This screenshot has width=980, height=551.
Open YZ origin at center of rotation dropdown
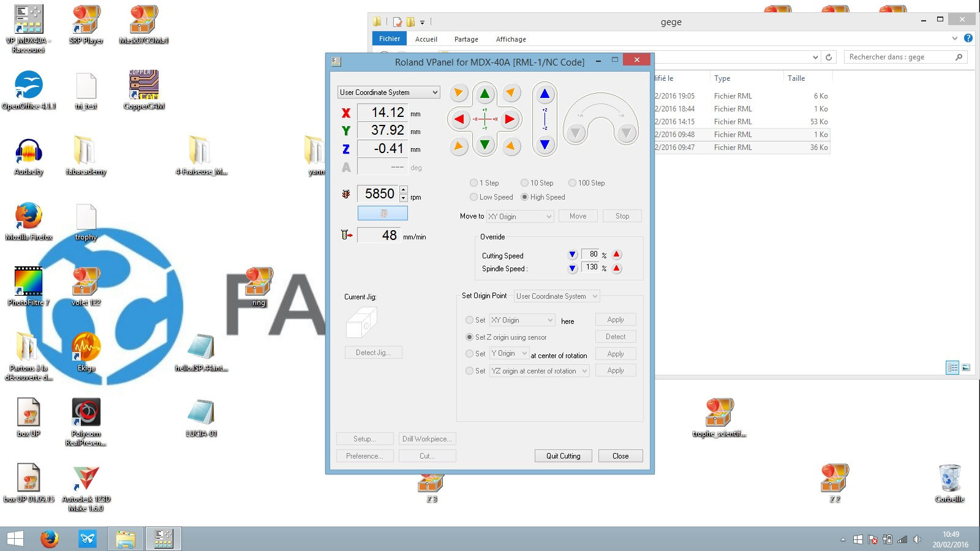click(x=540, y=370)
